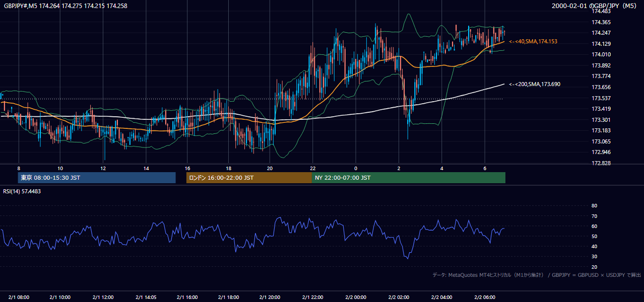
Task: Click hour label 4 under the price chart
Action: [x=442, y=168]
